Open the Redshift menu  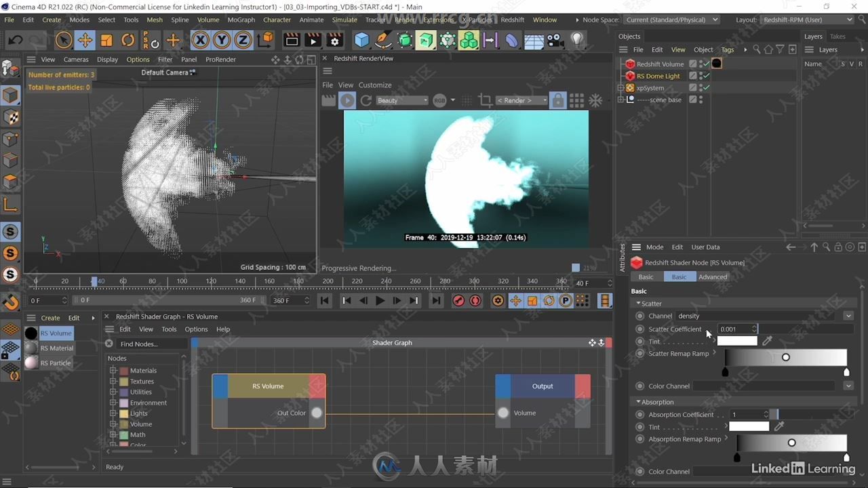(512, 20)
